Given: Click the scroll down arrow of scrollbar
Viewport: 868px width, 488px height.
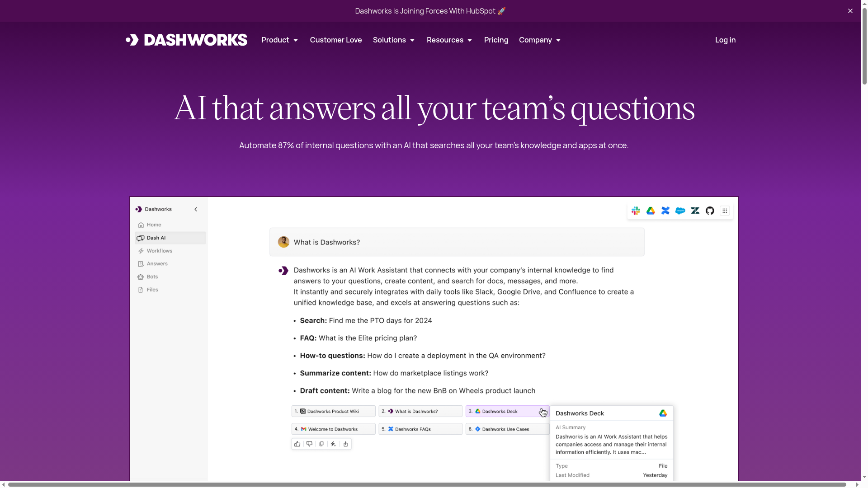Looking at the screenshot, I should [864, 477].
